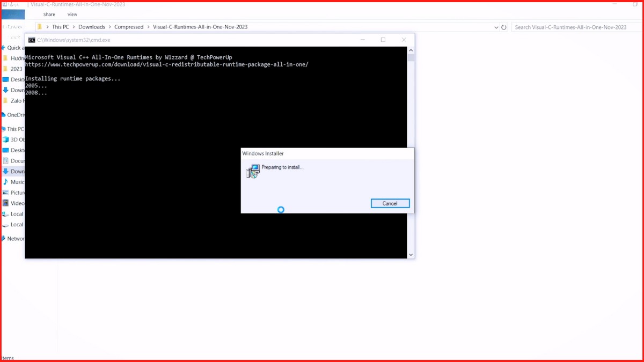Image resolution: width=644 pixels, height=362 pixels.
Task: Select Quick access in the sidebar
Action: click(15, 48)
